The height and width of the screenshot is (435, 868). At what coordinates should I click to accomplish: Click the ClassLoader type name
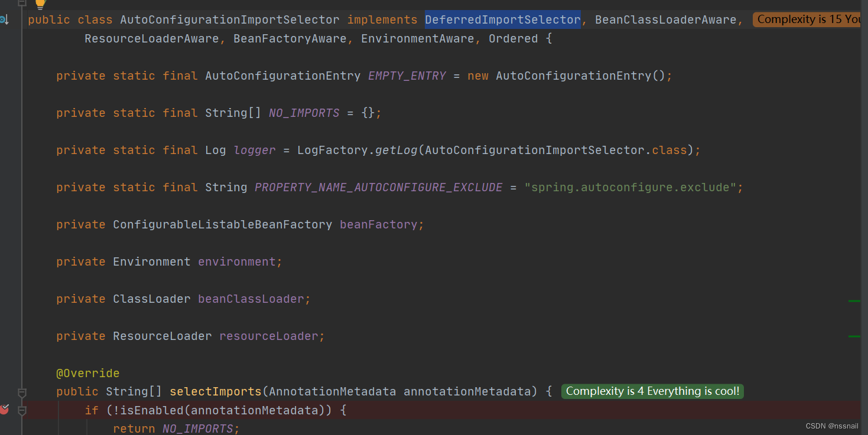click(152, 299)
